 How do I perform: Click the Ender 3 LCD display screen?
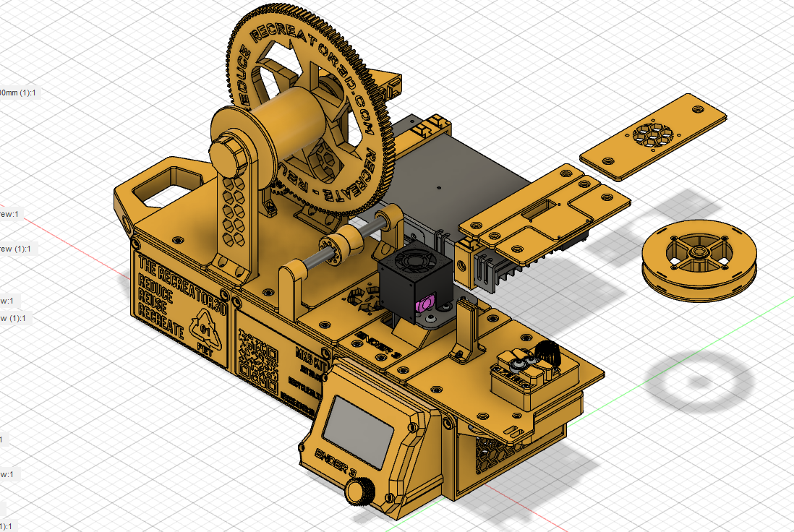(x=357, y=432)
